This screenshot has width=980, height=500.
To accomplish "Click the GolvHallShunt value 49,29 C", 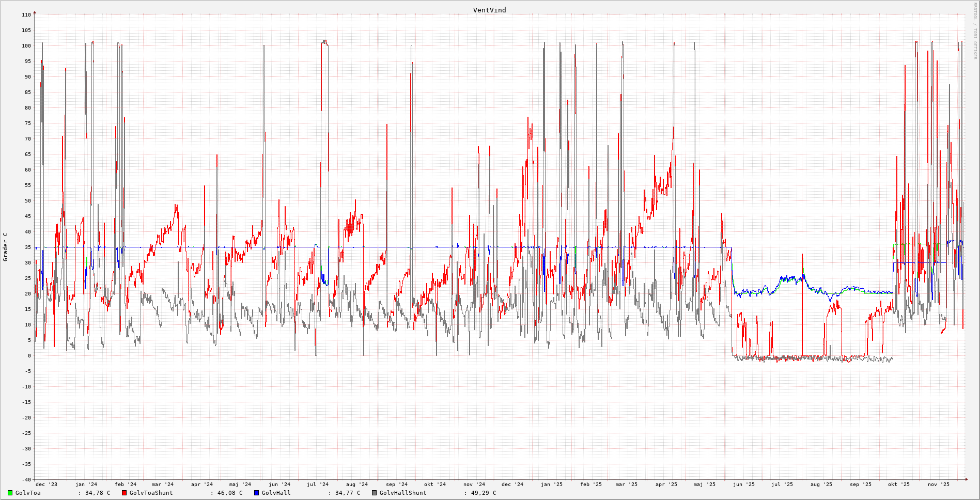I will 483,493.
